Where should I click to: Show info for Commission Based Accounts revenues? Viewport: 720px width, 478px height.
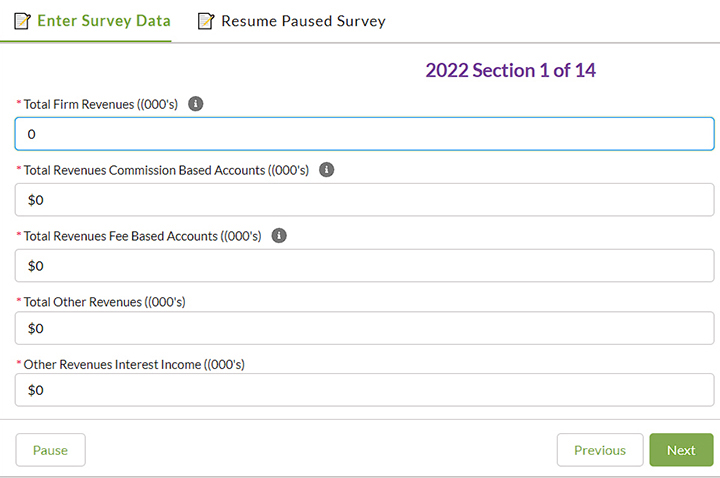[326, 170]
